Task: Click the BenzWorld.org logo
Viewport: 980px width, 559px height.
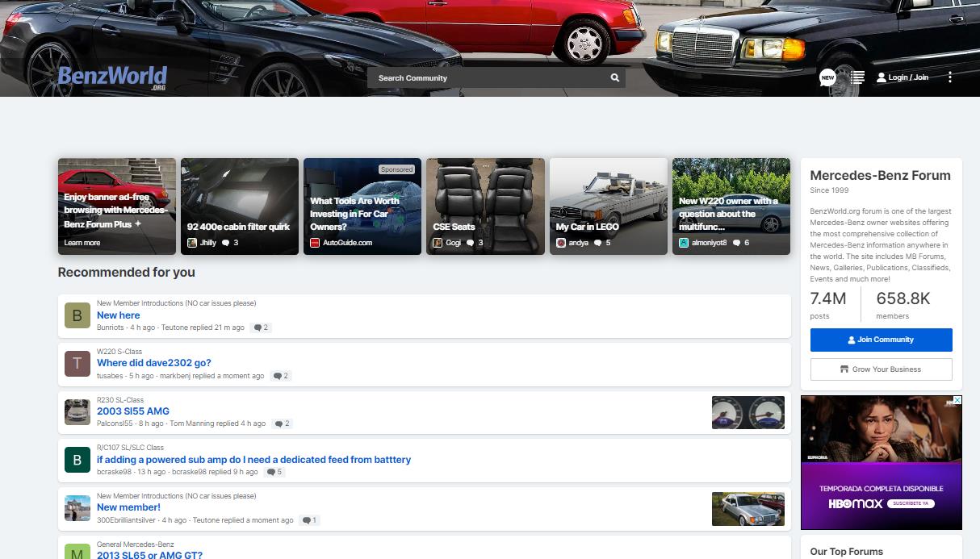Action: click(x=112, y=78)
